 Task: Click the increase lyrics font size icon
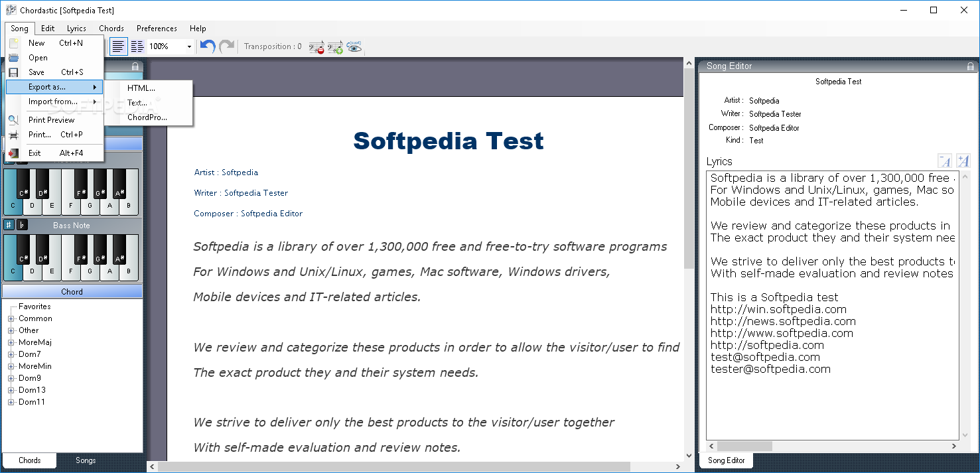click(963, 161)
